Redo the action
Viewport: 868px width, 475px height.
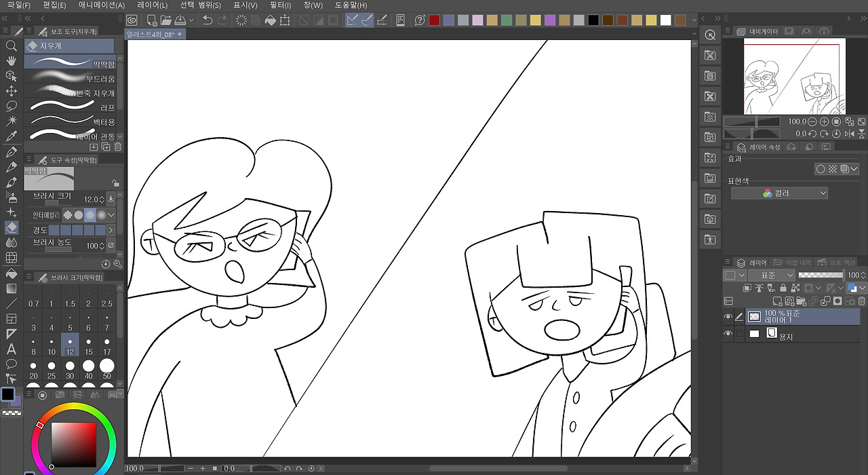222,20
